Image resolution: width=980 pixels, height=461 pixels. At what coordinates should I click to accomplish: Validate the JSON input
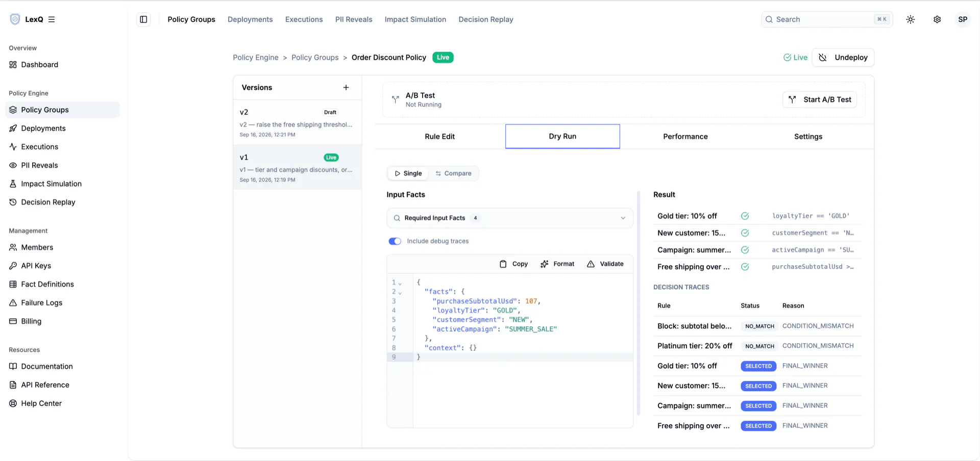pyautogui.click(x=605, y=264)
